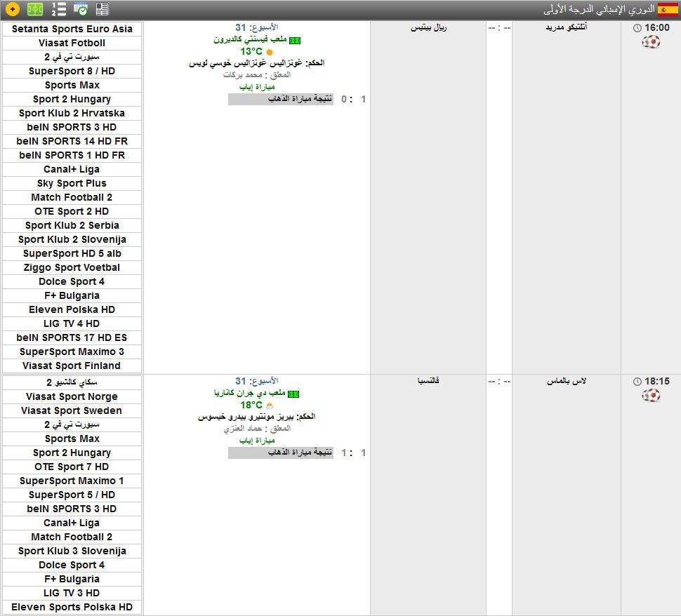
Task: Select the Atlético Madrid team name
Action: [x=566, y=27]
